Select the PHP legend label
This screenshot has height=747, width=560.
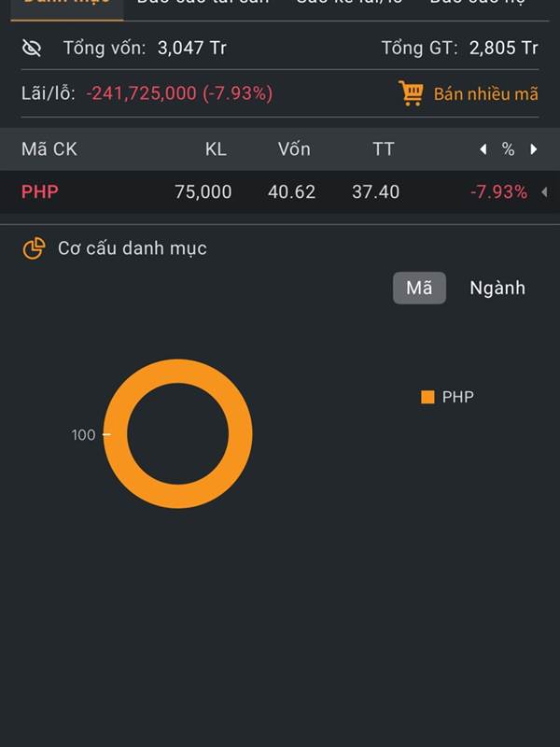[458, 397]
